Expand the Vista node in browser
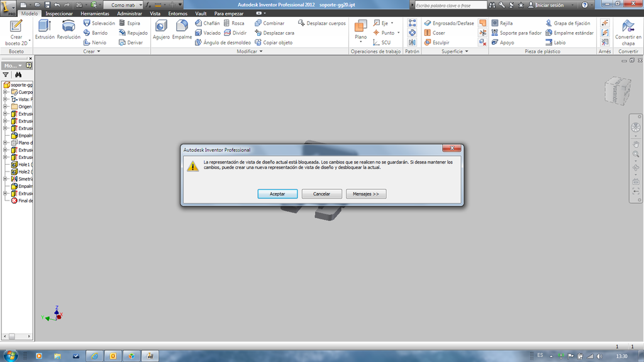644x362 pixels. pos(5,99)
